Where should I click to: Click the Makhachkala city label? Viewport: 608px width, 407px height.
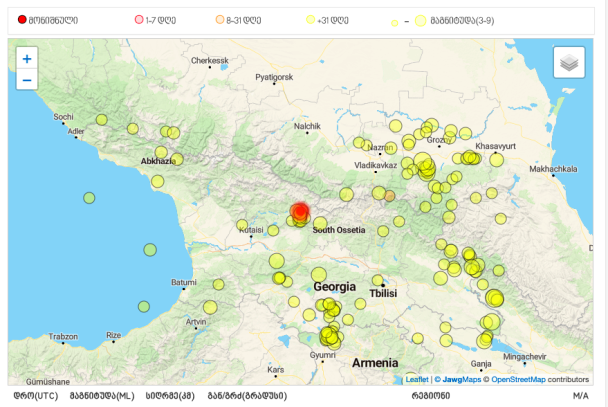553,169
